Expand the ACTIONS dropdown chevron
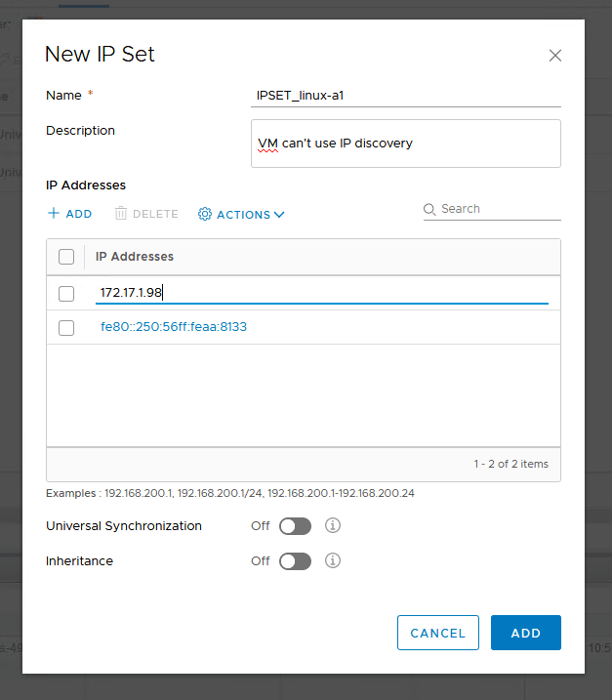Viewport: 612px width, 700px height. tap(279, 215)
